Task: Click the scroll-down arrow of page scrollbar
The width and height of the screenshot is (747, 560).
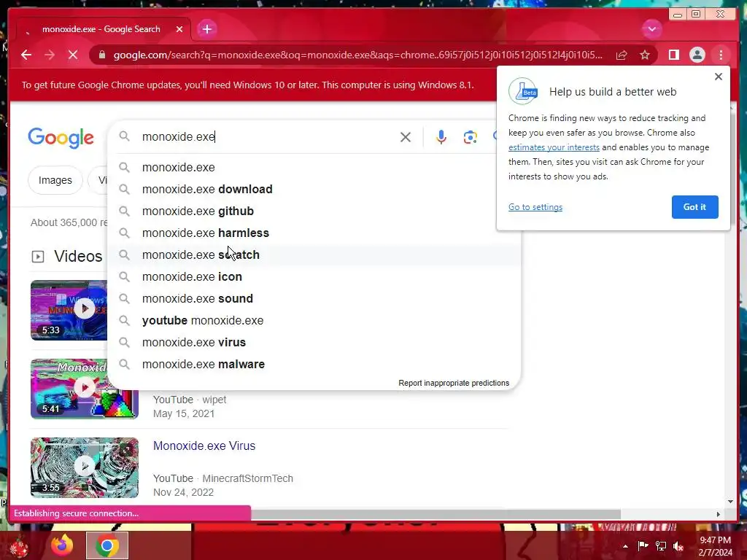Action: pyautogui.click(x=731, y=501)
